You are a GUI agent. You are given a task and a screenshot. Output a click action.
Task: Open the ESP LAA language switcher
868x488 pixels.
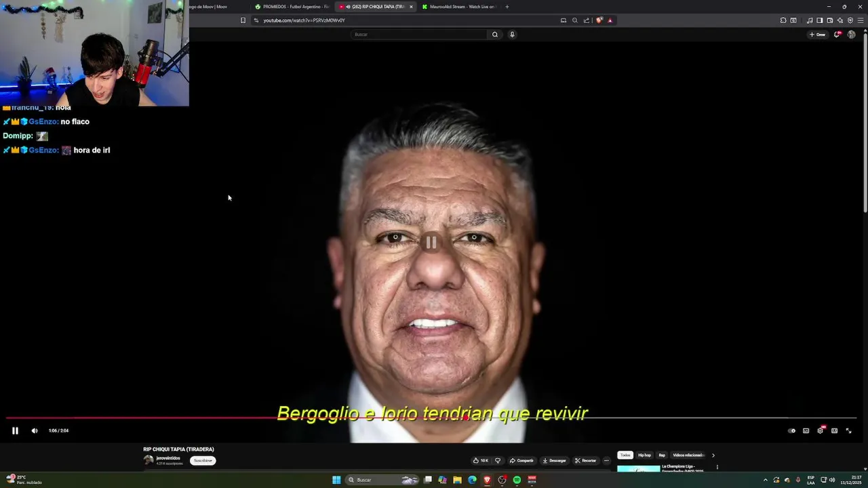(811, 480)
